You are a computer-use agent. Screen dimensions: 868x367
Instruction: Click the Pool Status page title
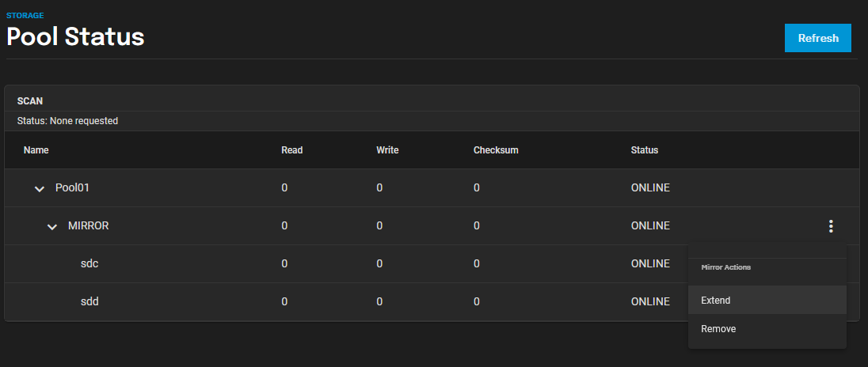(75, 36)
